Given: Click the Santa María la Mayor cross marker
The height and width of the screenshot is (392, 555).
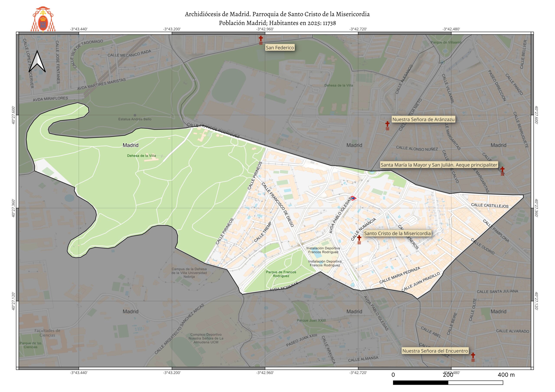Looking at the screenshot, I should [x=502, y=169].
